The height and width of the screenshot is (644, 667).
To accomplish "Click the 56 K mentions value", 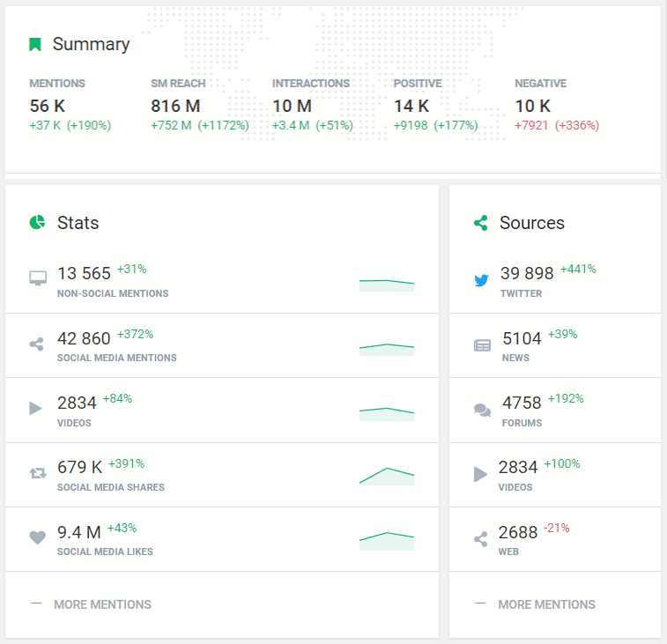I will pyautogui.click(x=48, y=106).
